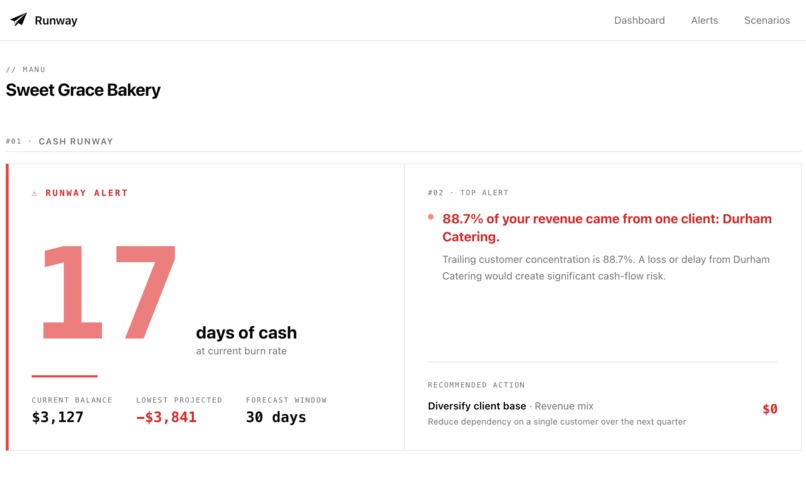The image size is (806, 484).
Task: Click the large 17 days figure
Action: (109, 292)
